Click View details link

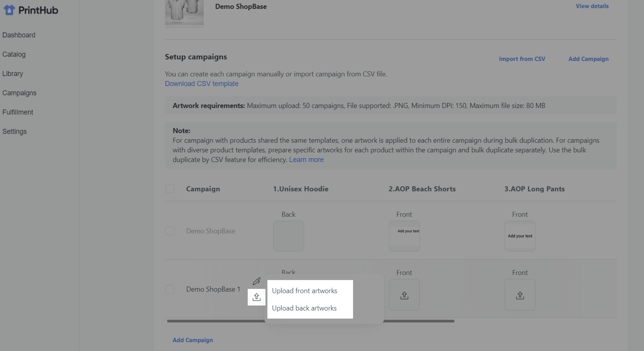(592, 6)
